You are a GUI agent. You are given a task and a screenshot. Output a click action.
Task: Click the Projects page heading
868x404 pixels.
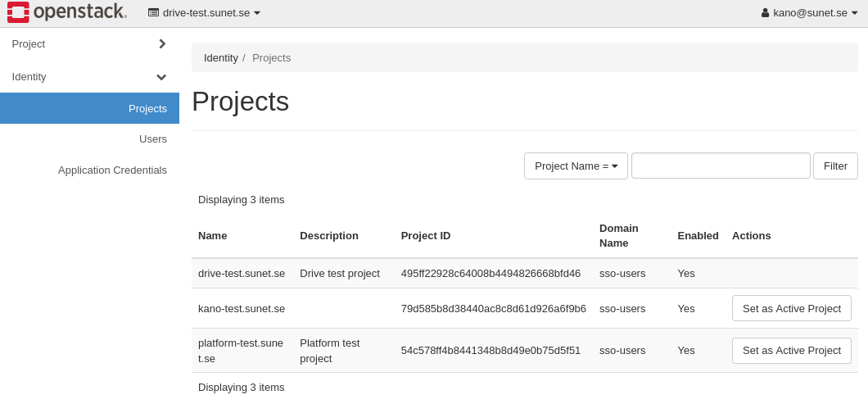240,102
